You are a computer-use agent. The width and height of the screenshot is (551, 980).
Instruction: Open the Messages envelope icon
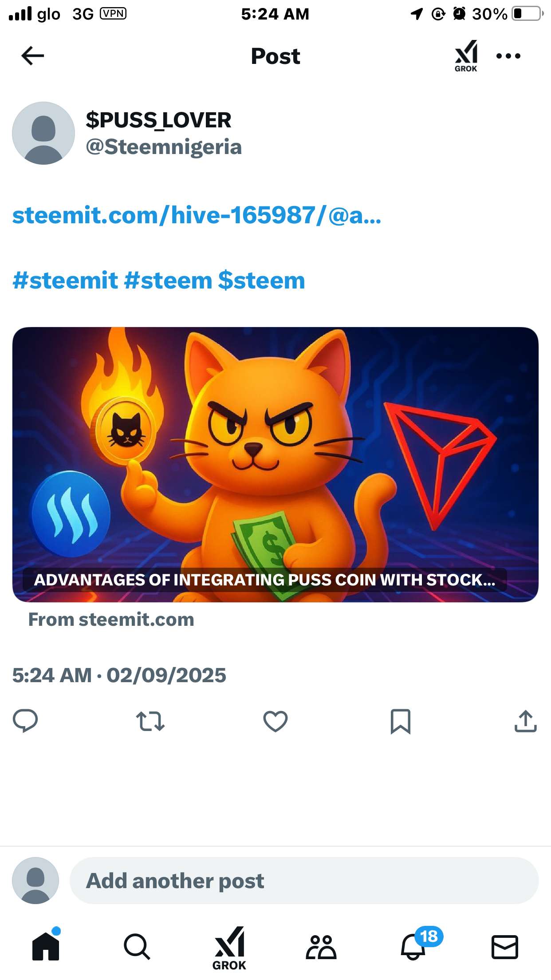[504, 946]
